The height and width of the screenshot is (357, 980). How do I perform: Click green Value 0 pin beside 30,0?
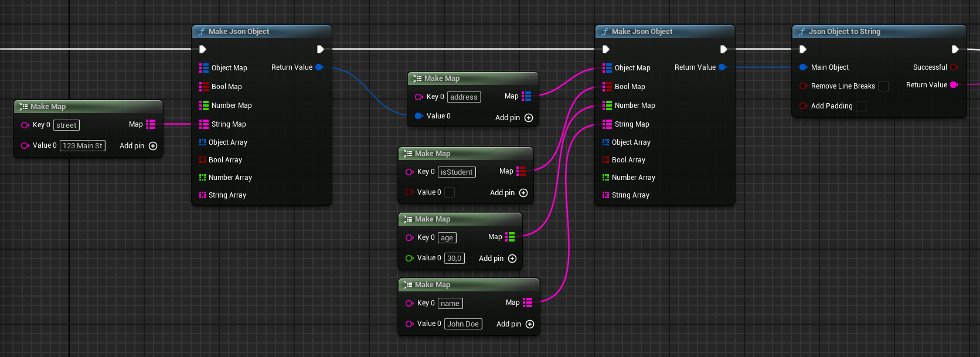click(x=410, y=258)
